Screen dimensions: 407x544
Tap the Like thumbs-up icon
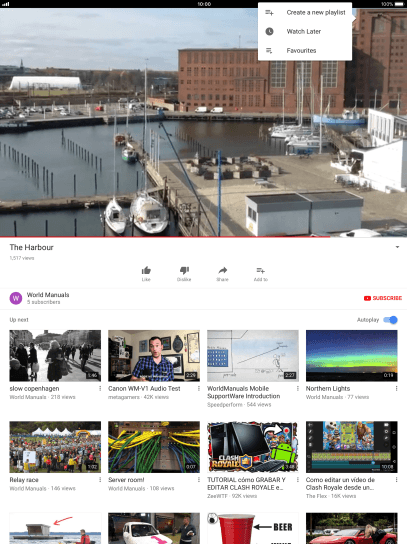146,270
